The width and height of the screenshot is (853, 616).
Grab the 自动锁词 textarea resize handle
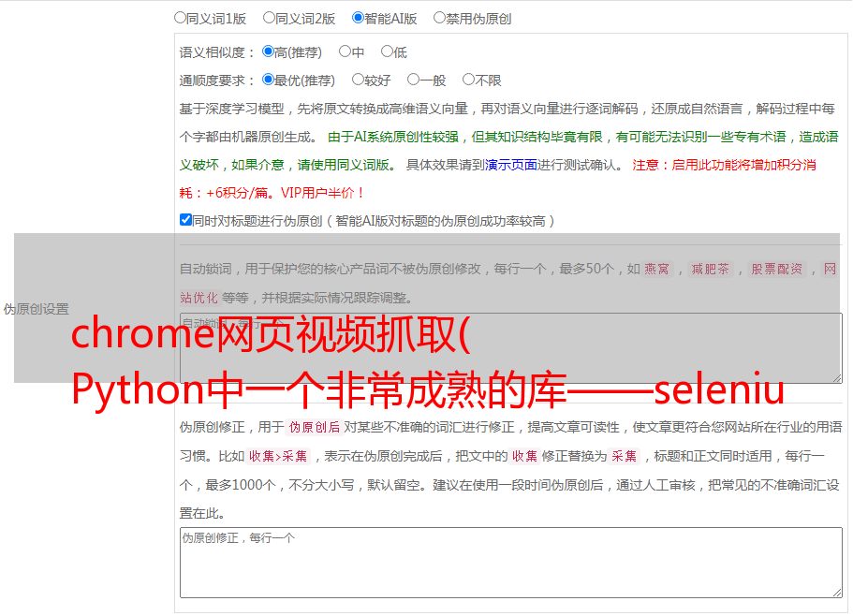click(x=837, y=378)
